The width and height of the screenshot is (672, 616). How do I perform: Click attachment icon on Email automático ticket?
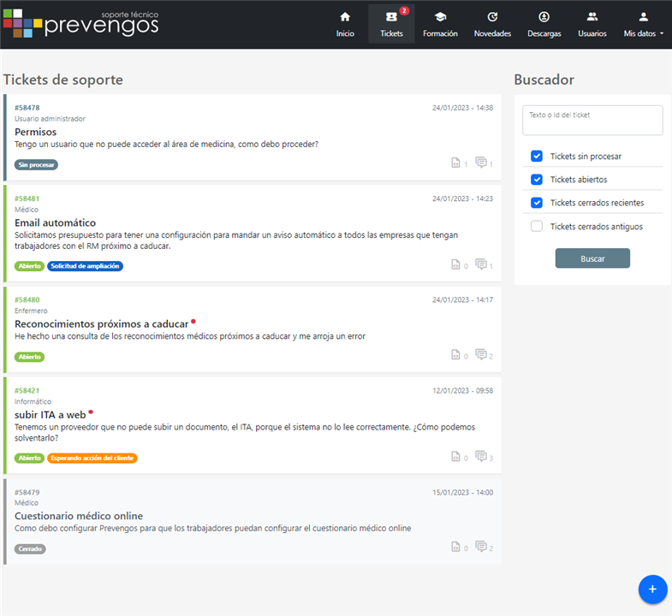pyautogui.click(x=455, y=265)
